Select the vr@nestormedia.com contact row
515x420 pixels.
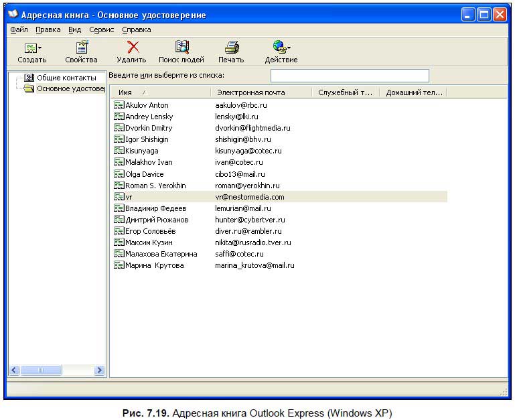coord(279,196)
